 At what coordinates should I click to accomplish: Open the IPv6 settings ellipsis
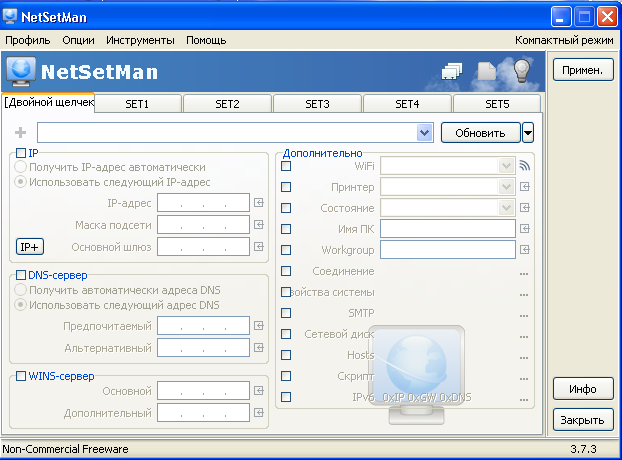tap(524, 400)
